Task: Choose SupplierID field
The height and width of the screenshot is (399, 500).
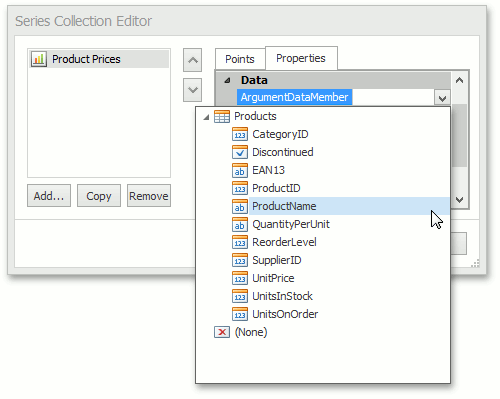Action: tap(277, 260)
